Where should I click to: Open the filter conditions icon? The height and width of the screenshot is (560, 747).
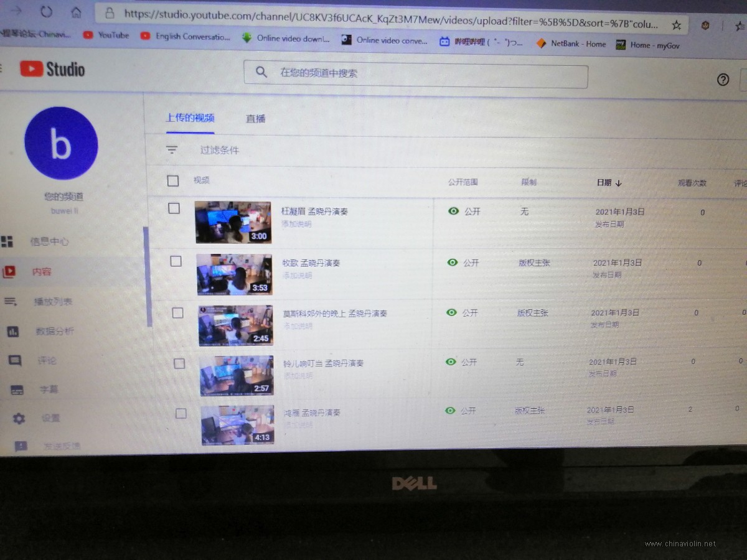(x=172, y=150)
